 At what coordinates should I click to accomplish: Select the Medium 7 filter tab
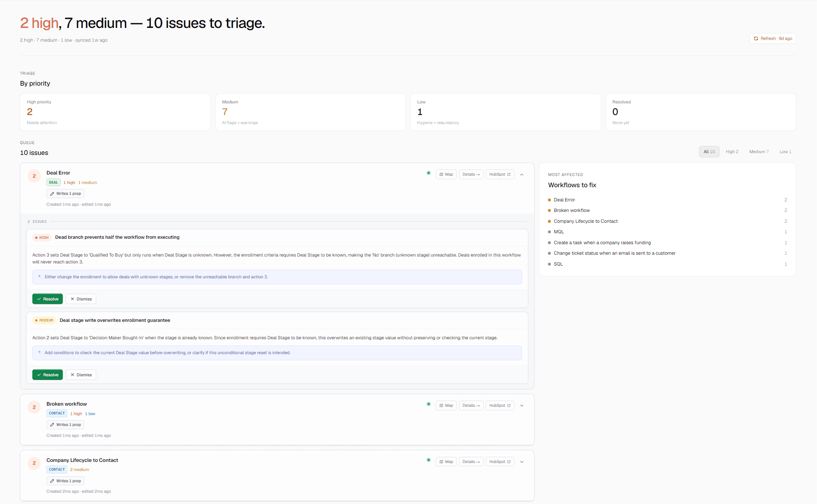[759, 152]
